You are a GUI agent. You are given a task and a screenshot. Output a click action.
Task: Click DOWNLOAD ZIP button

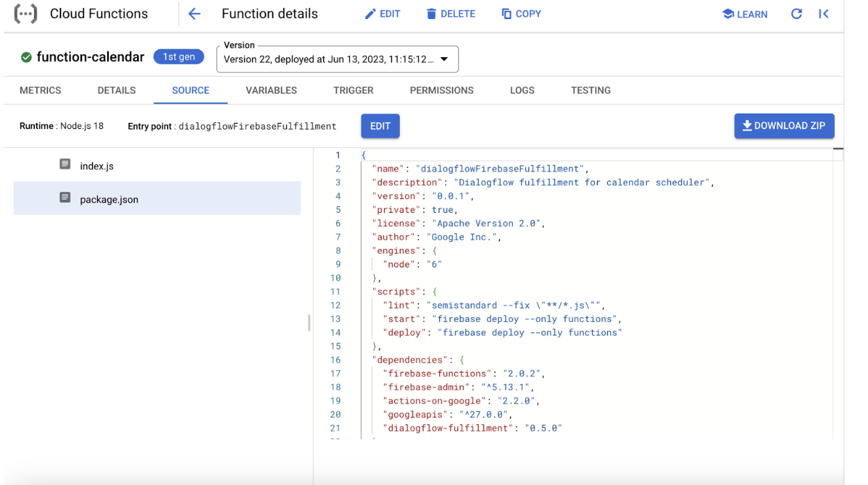click(784, 126)
